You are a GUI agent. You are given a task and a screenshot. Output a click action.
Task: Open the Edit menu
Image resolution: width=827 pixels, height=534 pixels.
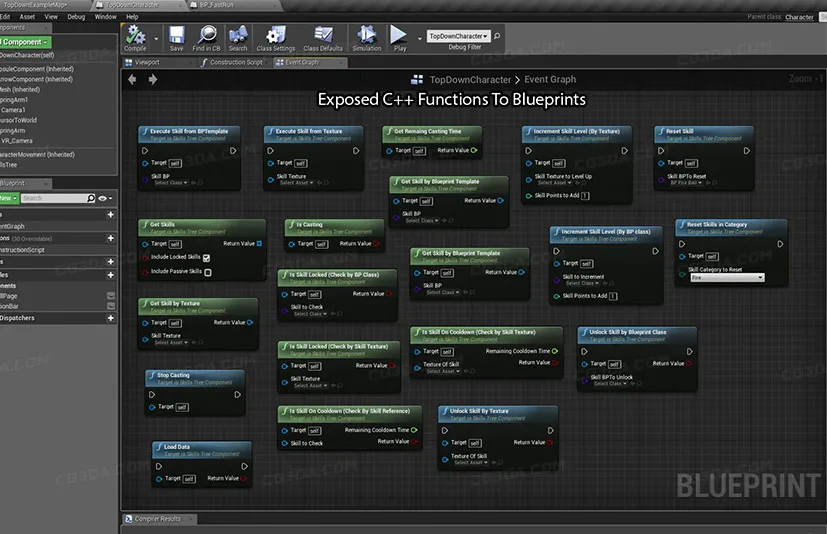point(5,17)
